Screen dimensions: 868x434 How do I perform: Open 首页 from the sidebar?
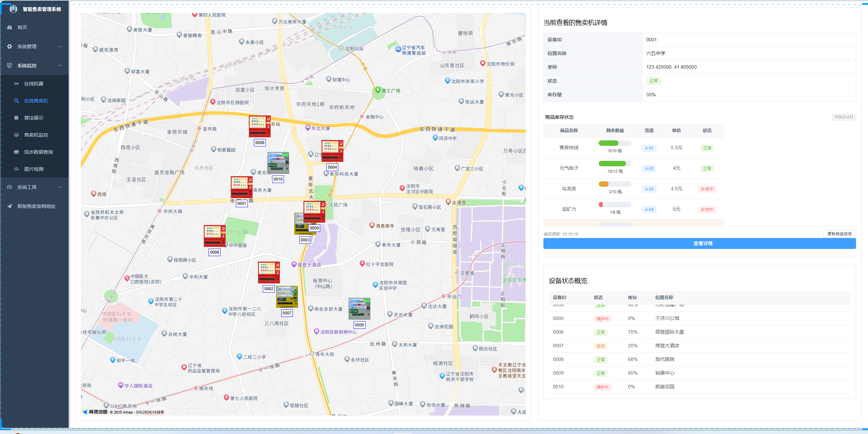(22, 27)
